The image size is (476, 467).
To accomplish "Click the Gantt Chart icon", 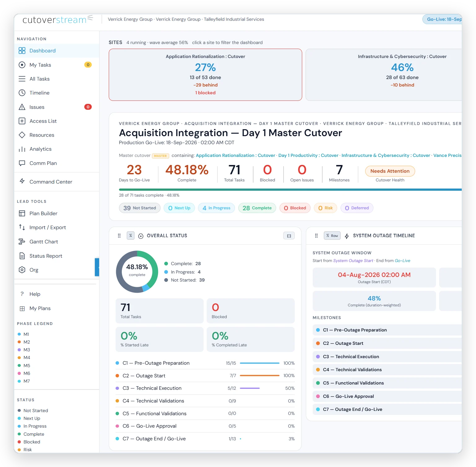I will [x=22, y=242].
